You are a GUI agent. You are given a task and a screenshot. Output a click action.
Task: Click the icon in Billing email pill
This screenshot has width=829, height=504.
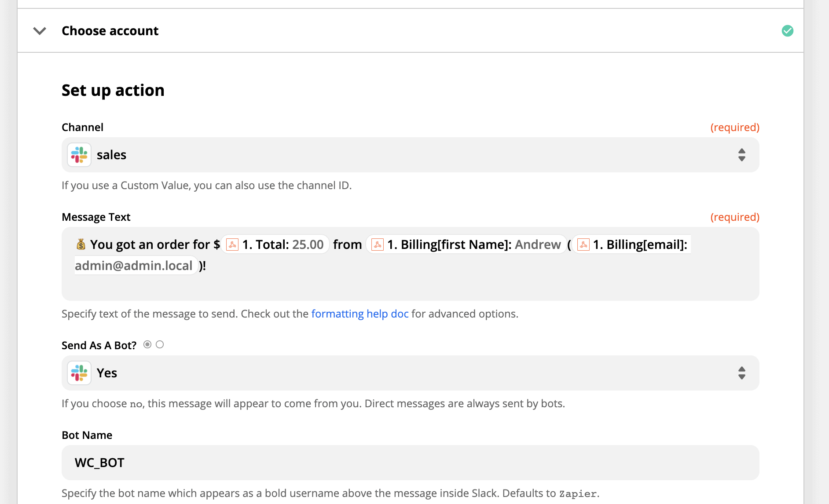click(583, 245)
